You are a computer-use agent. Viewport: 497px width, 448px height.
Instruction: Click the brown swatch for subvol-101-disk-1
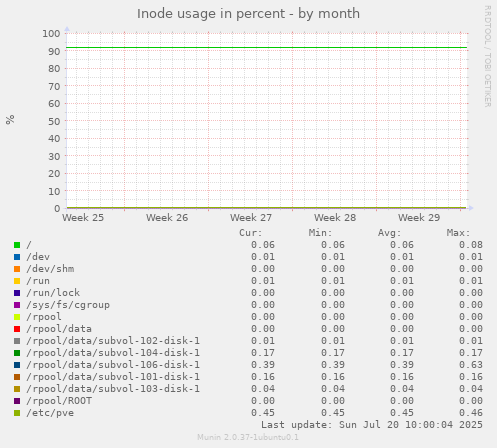pos(17,377)
